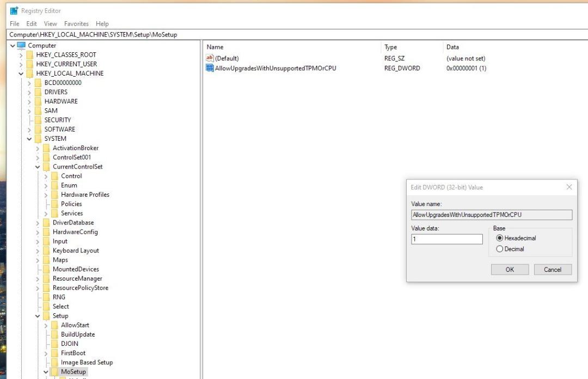Open the File menu

[x=14, y=23]
